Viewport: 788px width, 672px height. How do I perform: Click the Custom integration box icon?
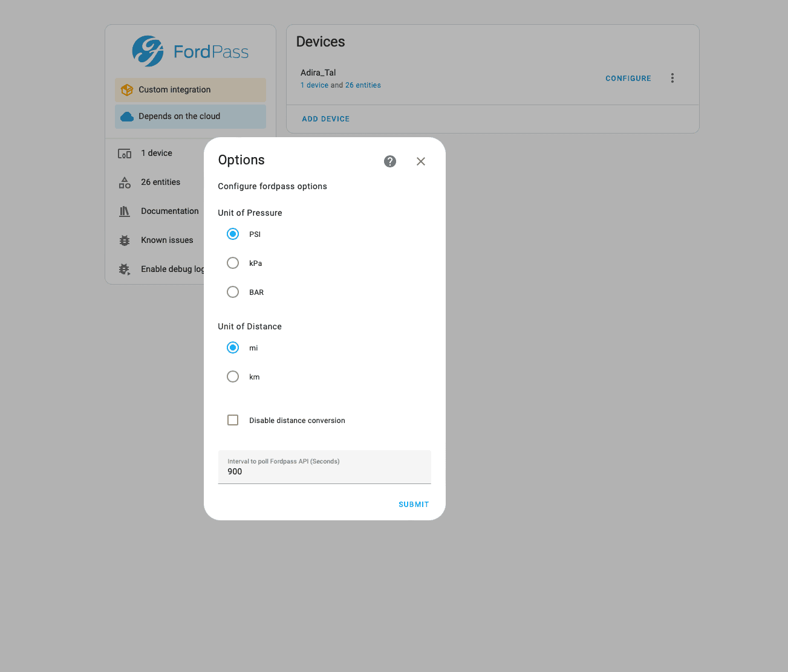(x=127, y=90)
